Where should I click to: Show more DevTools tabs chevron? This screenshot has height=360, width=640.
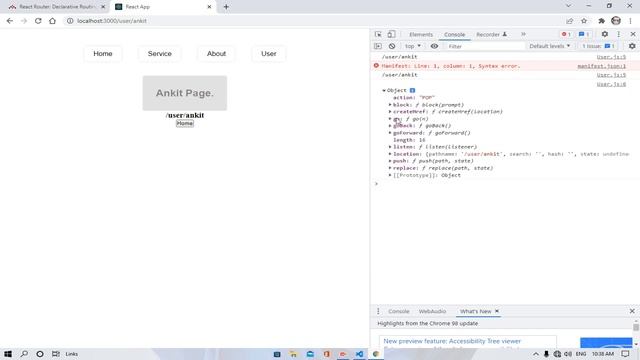click(523, 34)
